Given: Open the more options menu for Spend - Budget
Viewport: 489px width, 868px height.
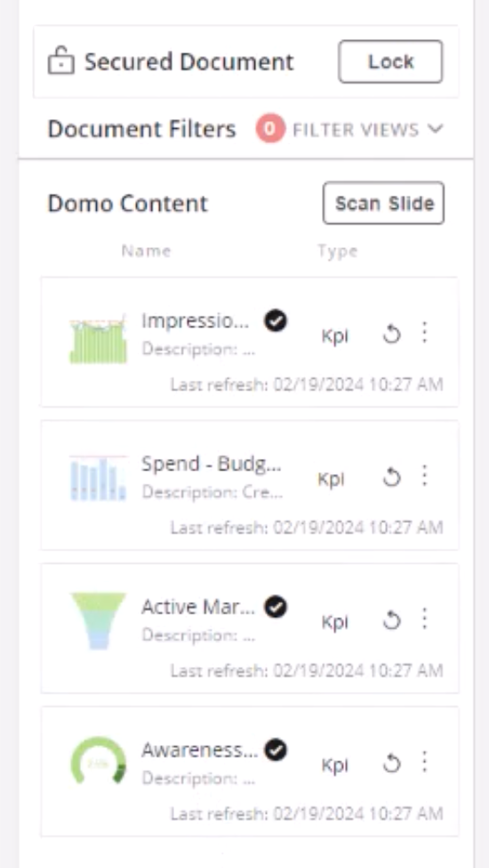Looking at the screenshot, I should 424,476.
